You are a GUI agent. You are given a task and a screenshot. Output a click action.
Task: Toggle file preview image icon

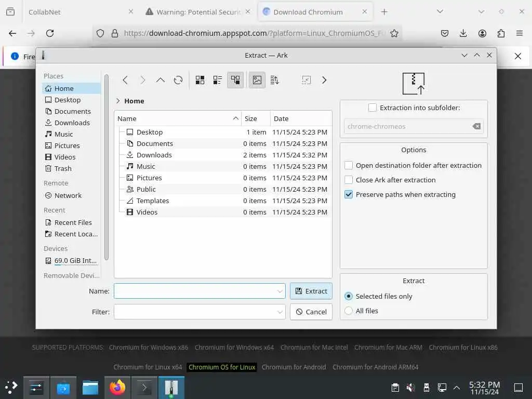257,80
